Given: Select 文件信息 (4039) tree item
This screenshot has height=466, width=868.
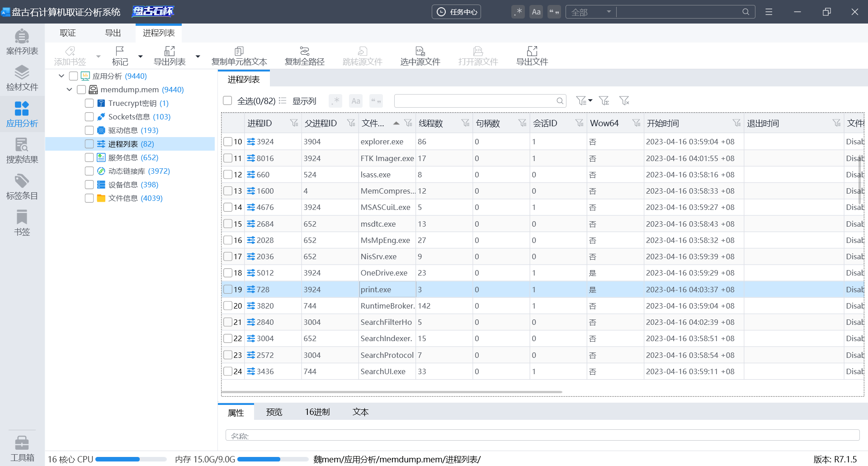Looking at the screenshot, I should pyautogui.click(x=130, y=198).
